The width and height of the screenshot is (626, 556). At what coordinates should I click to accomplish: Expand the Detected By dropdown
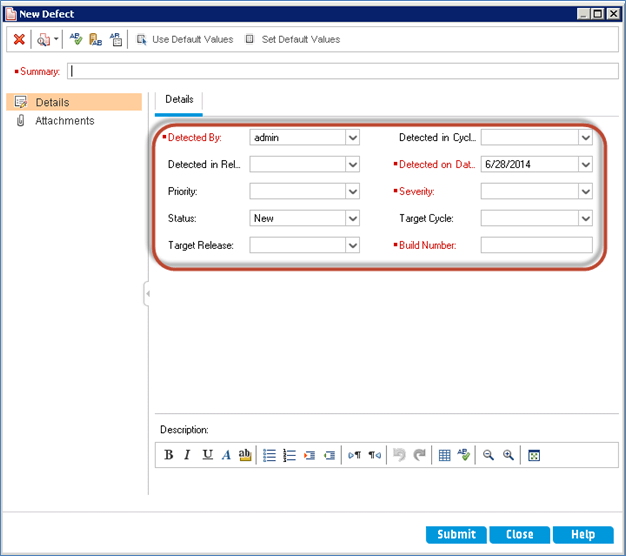(x=352, y=138)
